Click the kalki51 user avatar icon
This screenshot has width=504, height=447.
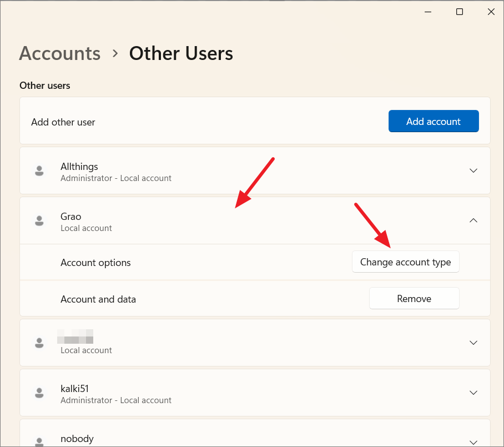tap(39, 393)
